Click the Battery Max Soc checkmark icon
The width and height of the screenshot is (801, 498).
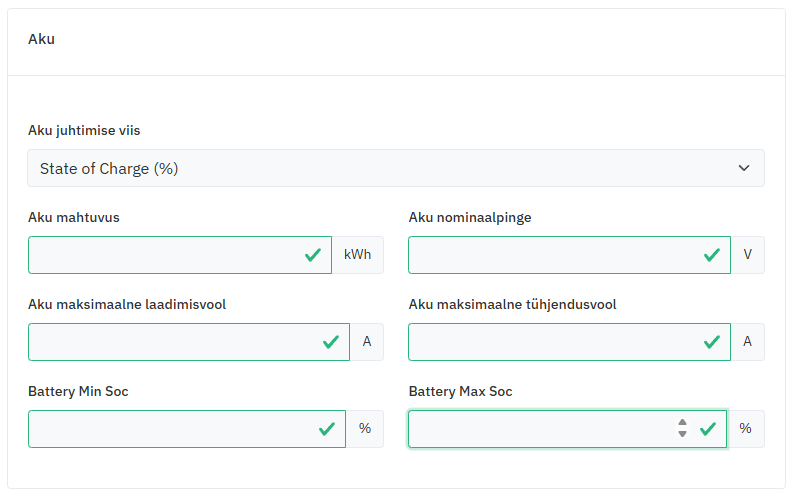708,429
